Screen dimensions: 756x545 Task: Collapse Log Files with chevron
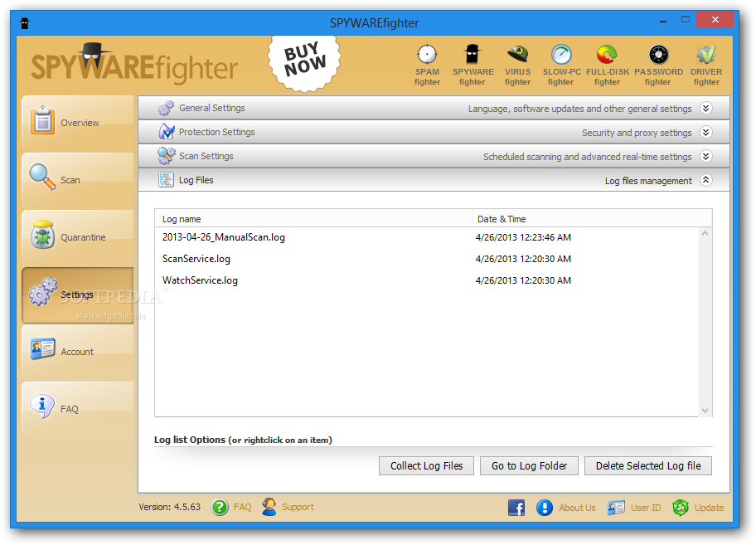click(x=706, y=180)
